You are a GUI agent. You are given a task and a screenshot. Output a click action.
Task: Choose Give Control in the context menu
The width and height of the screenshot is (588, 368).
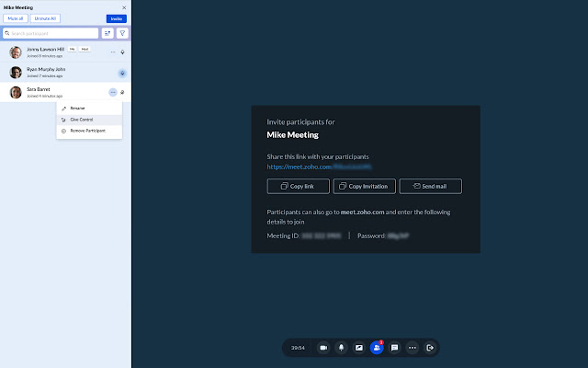(x=82, y=120)
